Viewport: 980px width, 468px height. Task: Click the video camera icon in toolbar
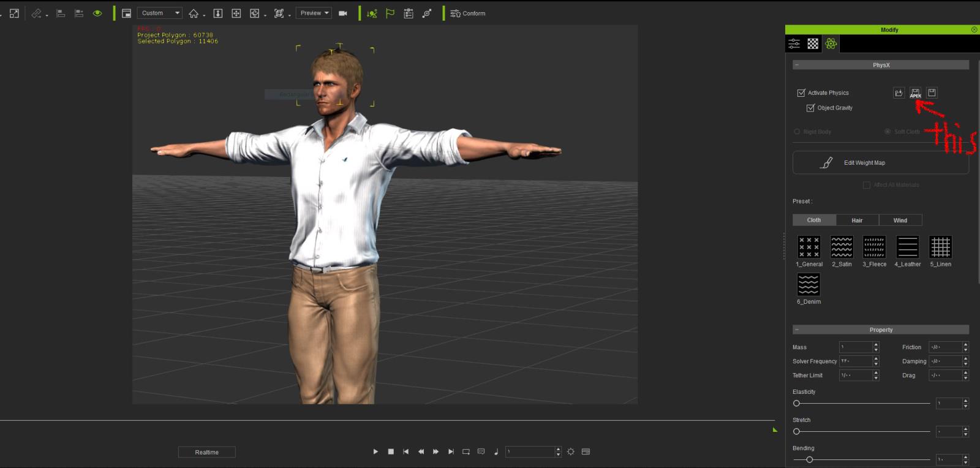pos(343,13)
